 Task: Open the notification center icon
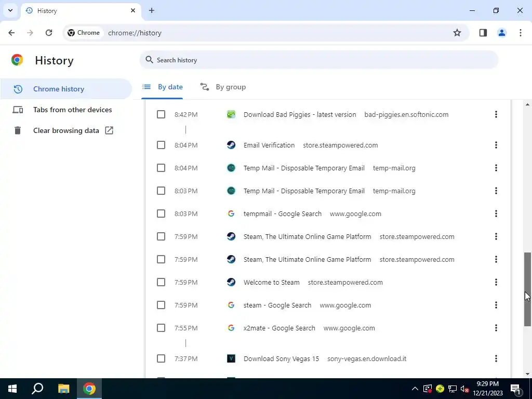point(515,389)
